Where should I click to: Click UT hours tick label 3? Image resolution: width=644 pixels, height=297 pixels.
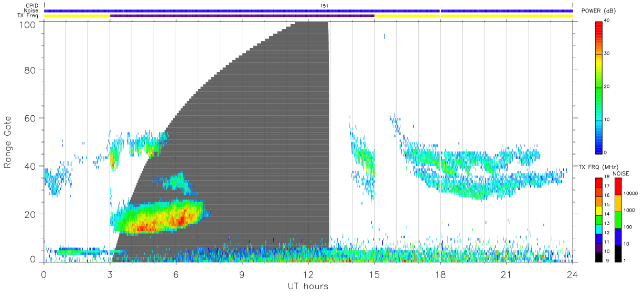(x=110, y=274)
